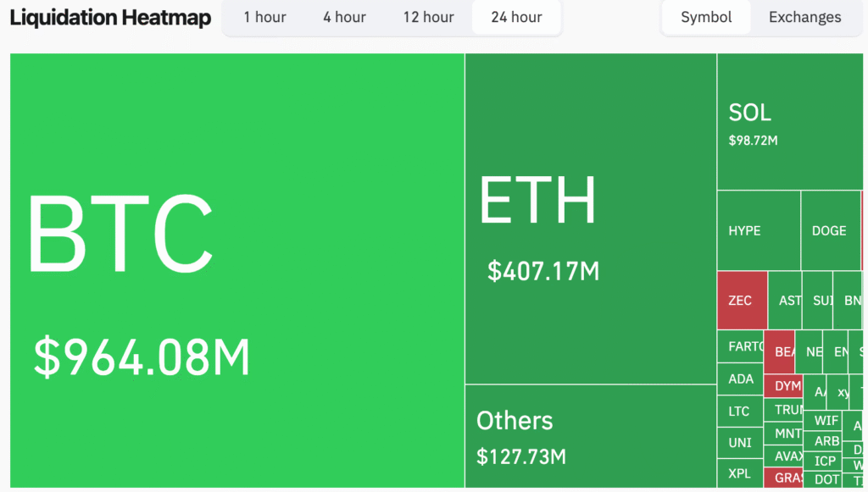Choose the 12 hour timeframe tab

pos(428,17)
